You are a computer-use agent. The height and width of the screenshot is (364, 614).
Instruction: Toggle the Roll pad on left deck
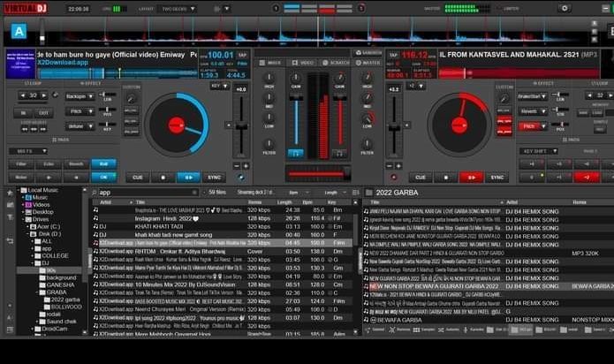pyautogui.click(x=103, y=163)
